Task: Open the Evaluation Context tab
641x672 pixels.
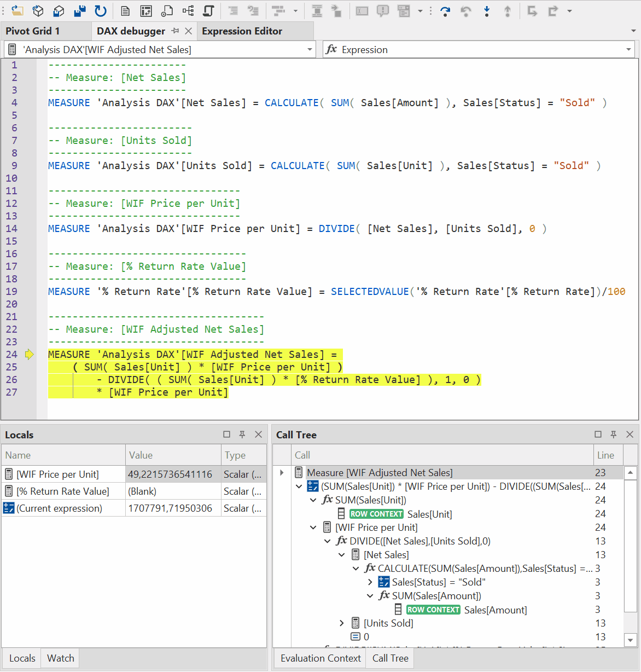Action: click(x=320, y=658)
